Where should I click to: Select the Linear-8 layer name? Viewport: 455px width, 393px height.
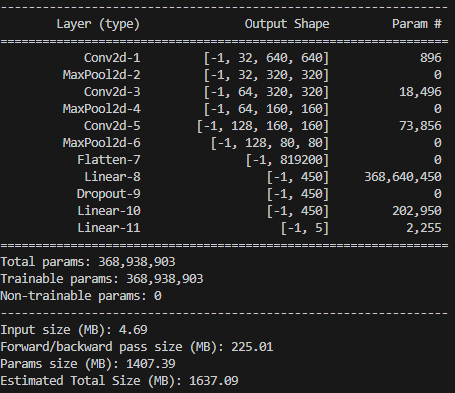[112, 177]
